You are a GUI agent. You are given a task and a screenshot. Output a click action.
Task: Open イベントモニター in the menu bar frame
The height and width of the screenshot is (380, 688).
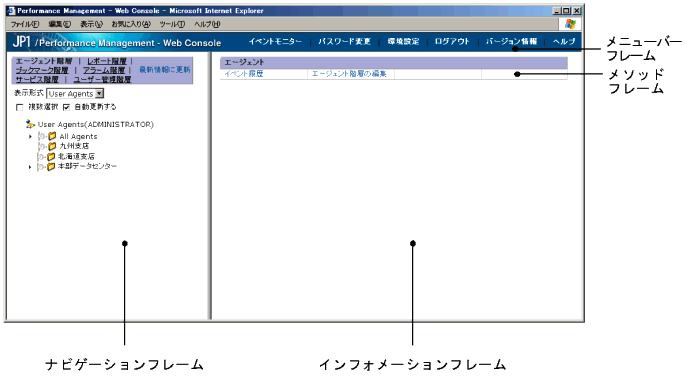click(275, 41)
